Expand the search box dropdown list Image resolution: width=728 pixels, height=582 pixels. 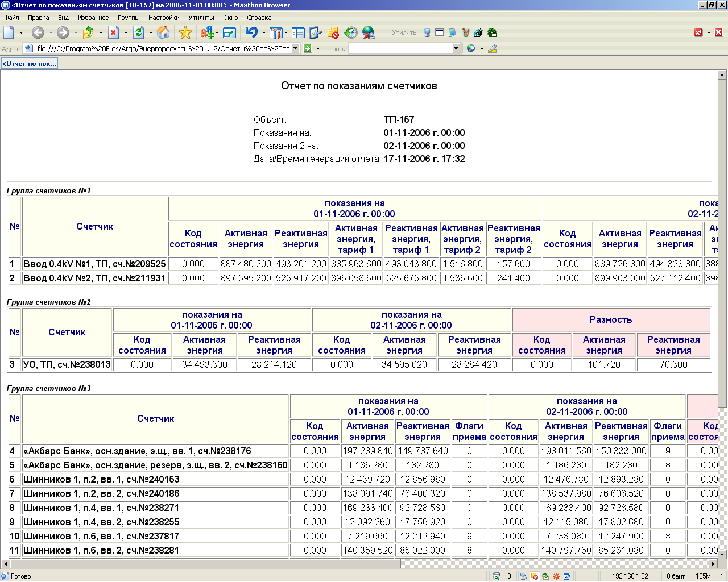tap(456, 48)
